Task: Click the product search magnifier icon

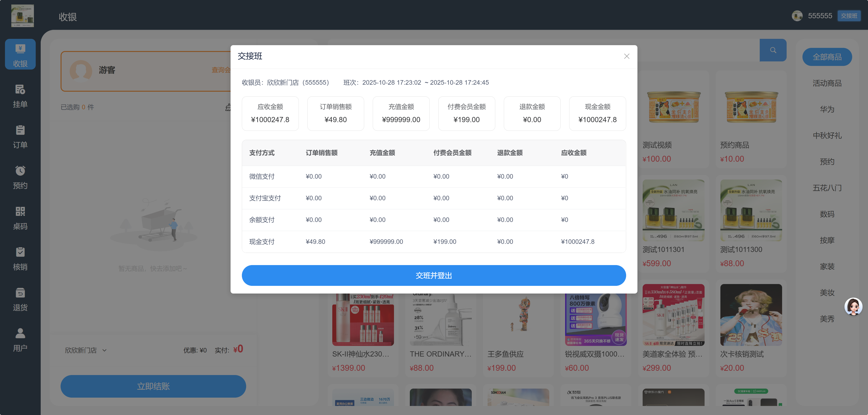Action: 773,50
